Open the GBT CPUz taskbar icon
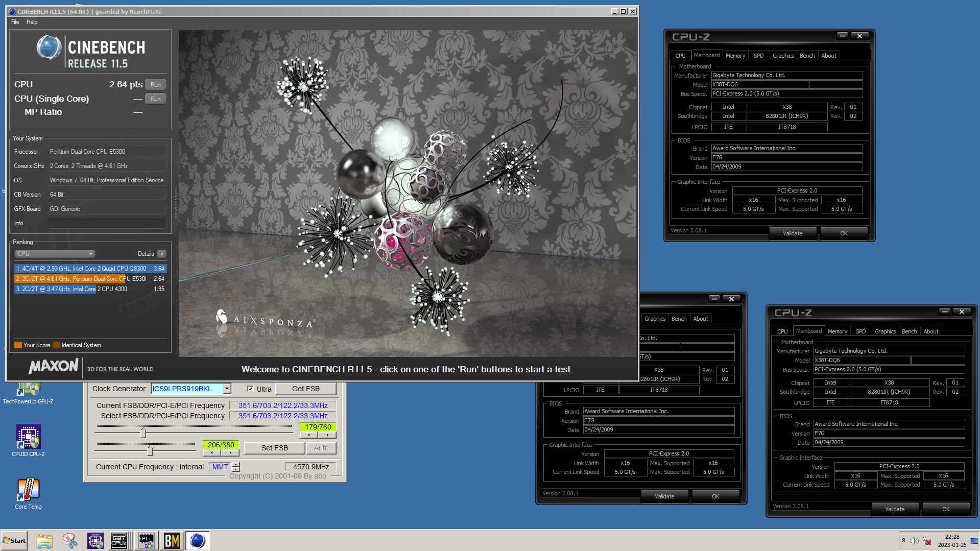 [119, 541]
